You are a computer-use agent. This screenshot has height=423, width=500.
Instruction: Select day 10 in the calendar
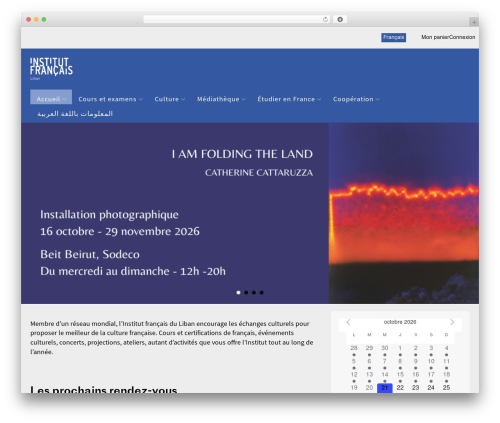pos(431,361)
